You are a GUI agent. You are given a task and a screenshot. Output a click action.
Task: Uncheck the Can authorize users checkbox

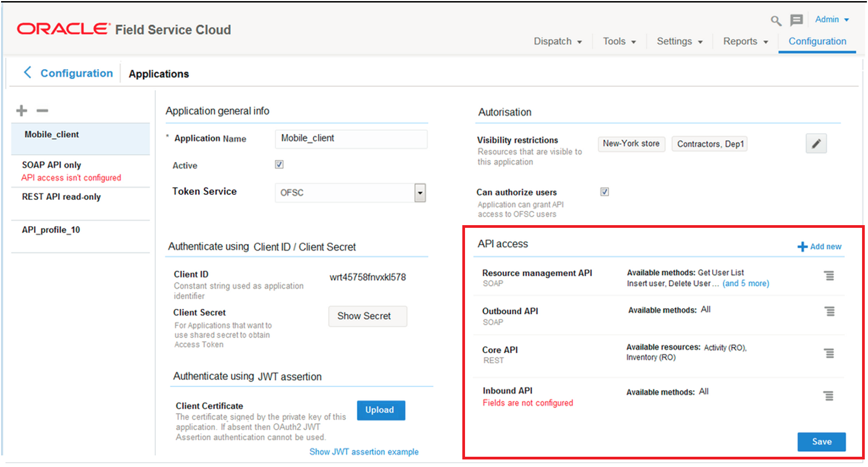604,192
